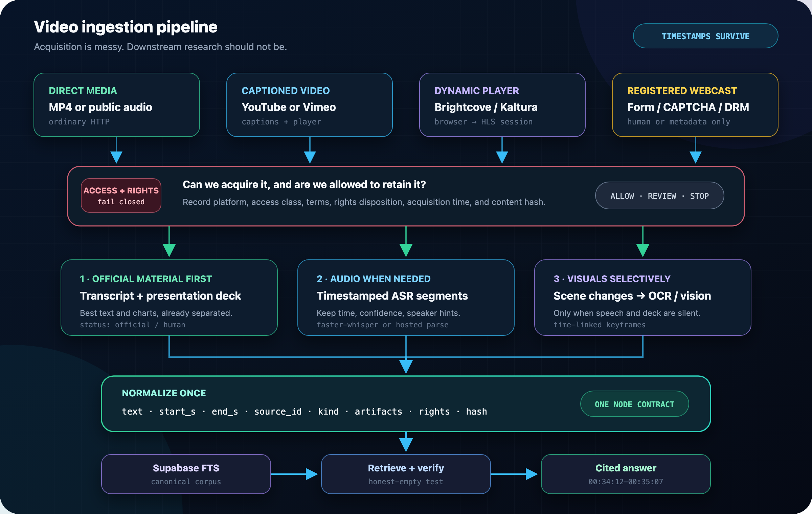Viewport: 812px width, 514px height.
Task: Click the REGISTERED WEBCAST label
Action: 682,91
